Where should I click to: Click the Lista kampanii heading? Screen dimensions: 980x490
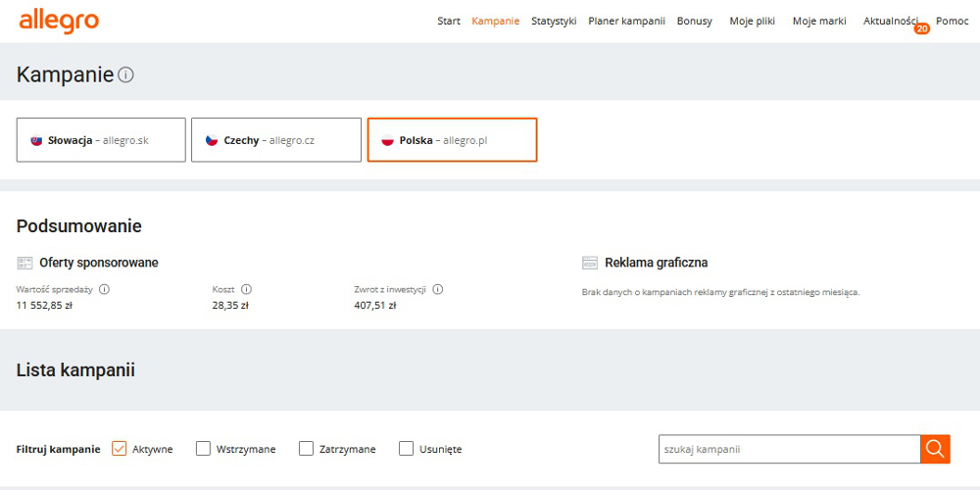click(75, 370)
